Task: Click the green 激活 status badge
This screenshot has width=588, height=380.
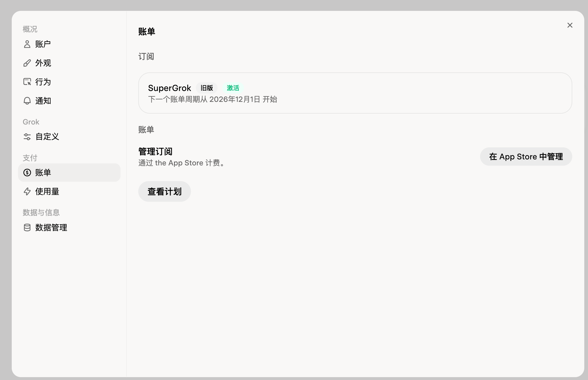Action: click(233, 88)
